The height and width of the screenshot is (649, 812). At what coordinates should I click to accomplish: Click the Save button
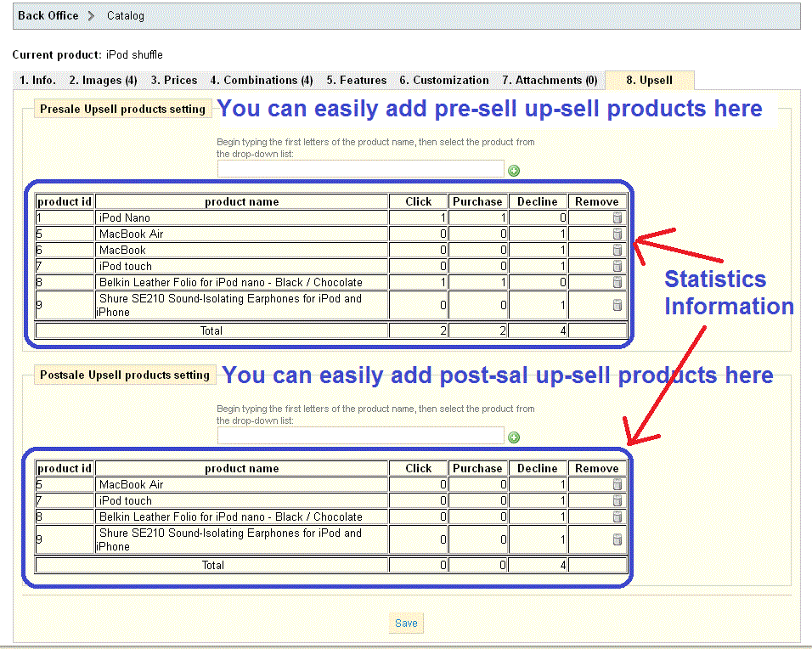[406, 624]
